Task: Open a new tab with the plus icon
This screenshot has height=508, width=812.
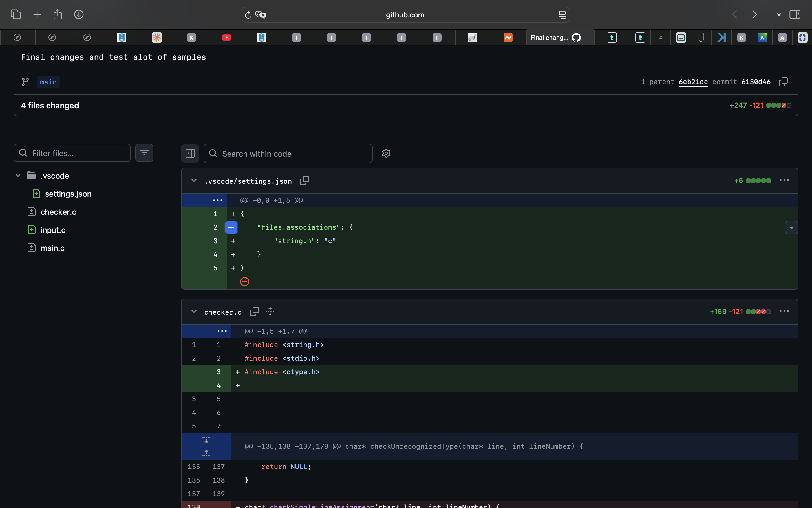Action: [x=37, y=14]
